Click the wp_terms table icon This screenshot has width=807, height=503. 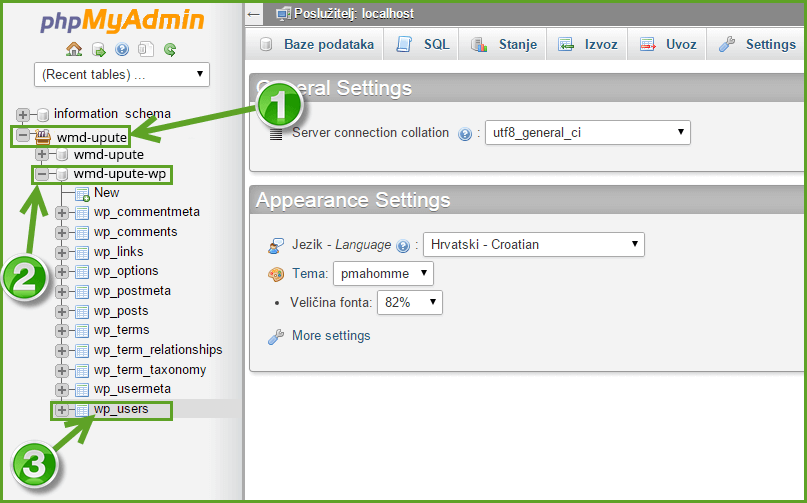pos(82,331)
